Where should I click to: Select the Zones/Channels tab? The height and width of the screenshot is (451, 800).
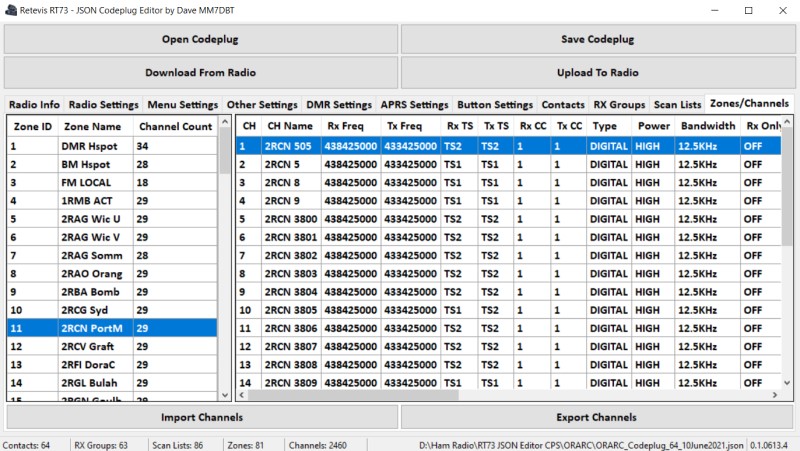click(749, 104)
